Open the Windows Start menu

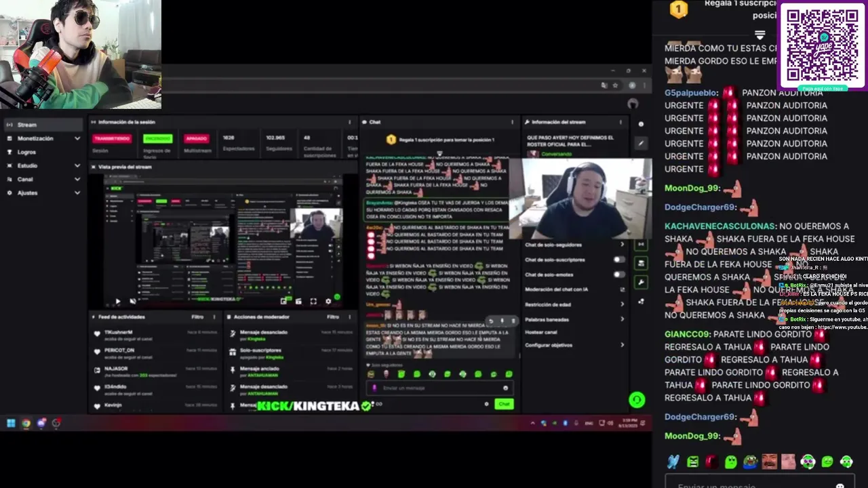coord(11,423)
